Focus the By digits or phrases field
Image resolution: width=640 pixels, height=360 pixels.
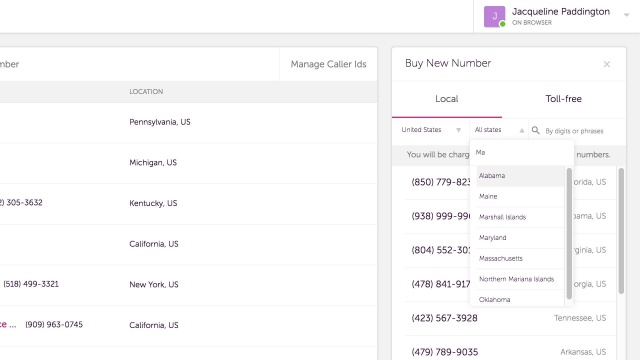tap(574, 131)
